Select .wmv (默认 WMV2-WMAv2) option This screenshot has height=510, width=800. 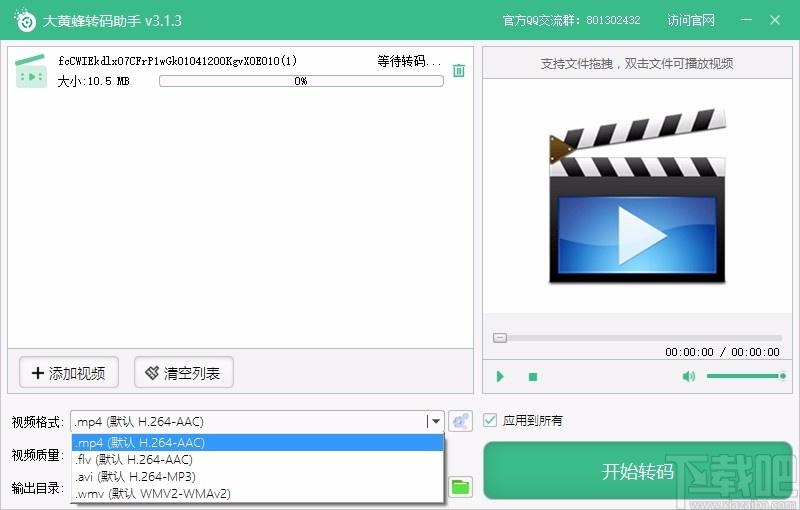tap(258, 493)
